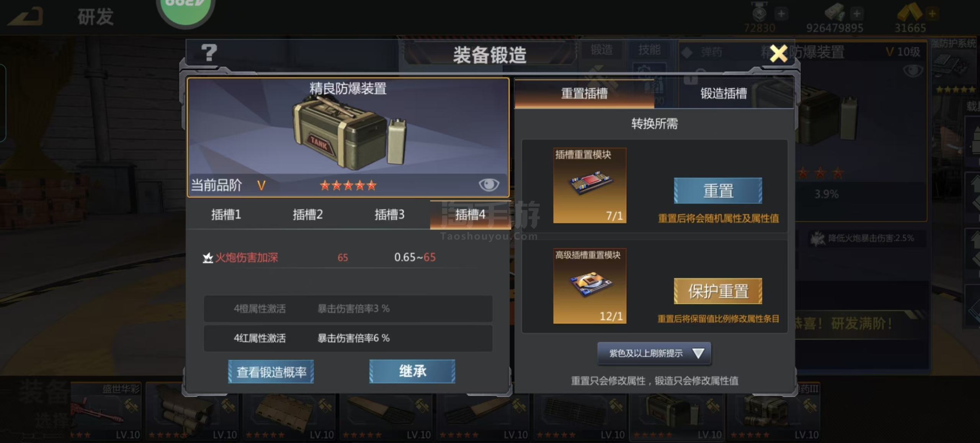Select the 高级插槽重置模块 item icon

[x=590, y=286]
